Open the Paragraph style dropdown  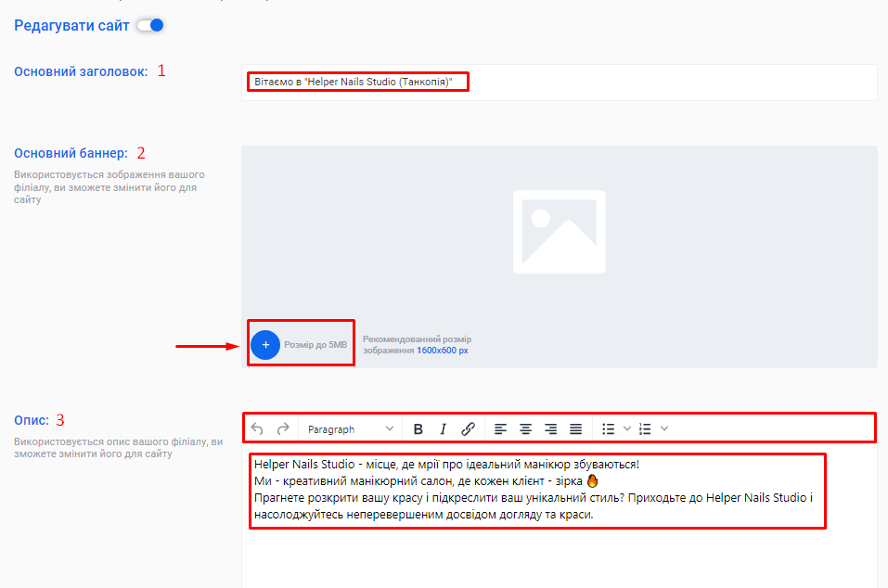350,429
